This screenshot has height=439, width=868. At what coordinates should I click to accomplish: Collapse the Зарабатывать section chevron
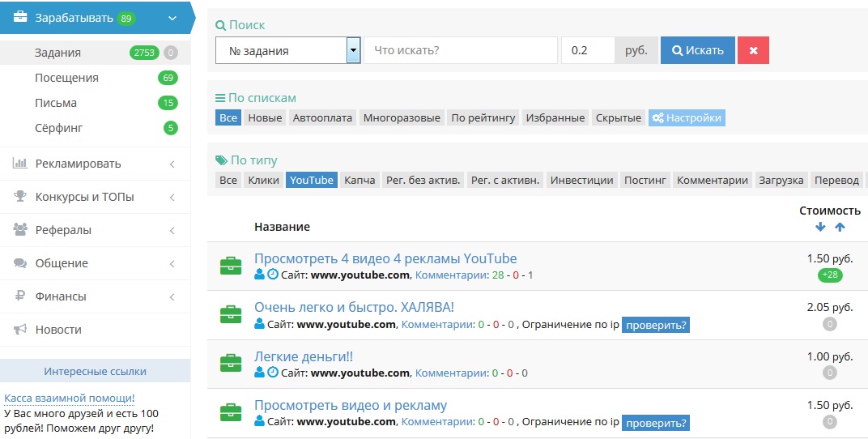(x=172, y=19)
